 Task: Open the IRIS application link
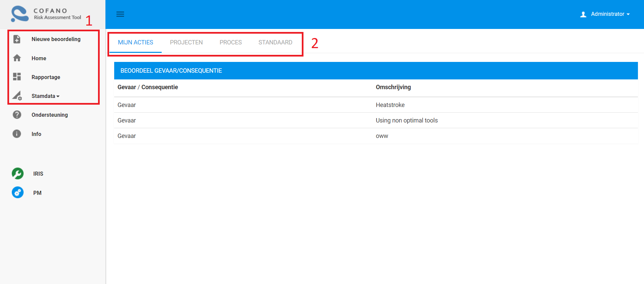(x=38, y=174)
